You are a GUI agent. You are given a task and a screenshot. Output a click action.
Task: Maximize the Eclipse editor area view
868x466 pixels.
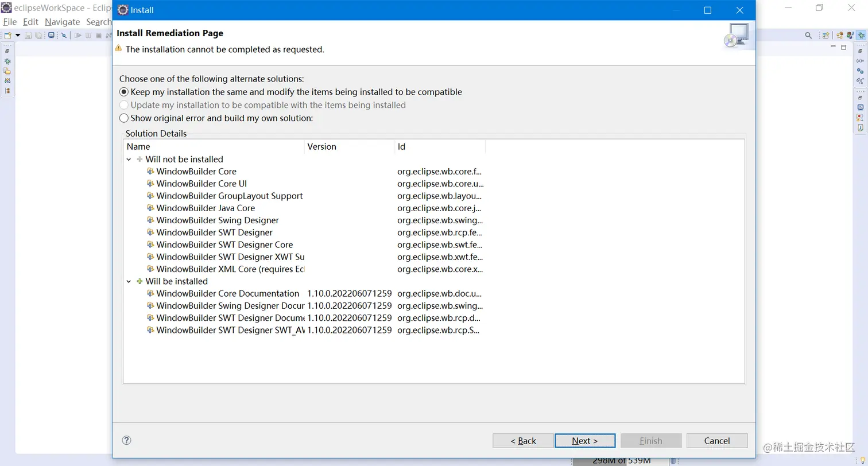(844, 47)
